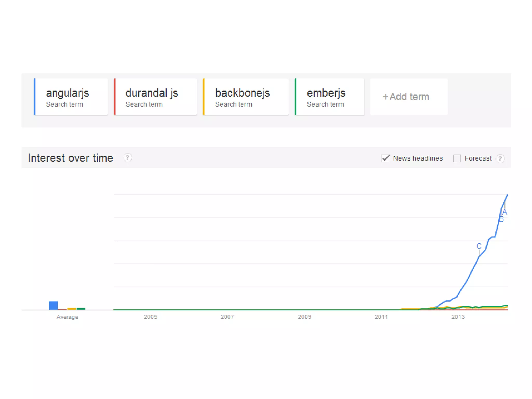
Task: Click news headline marker A on chart
Action: click(x=505, y=212)
